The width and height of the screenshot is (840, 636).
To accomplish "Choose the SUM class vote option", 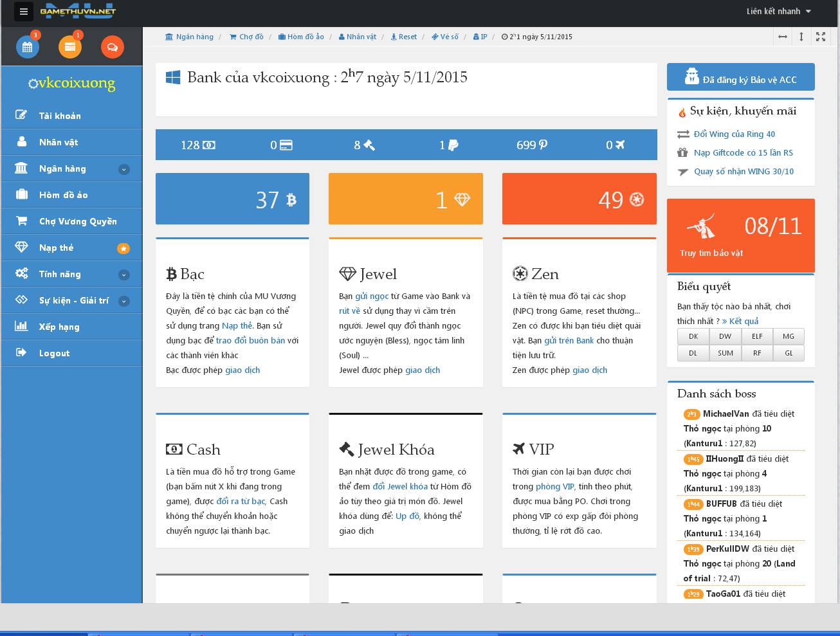I will click(x=725, y=353).
